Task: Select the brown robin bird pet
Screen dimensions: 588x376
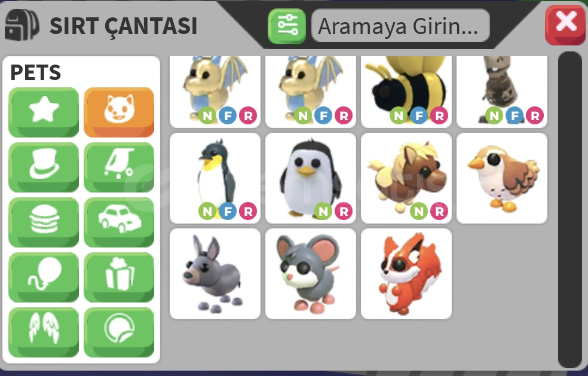Action: point(502,178)
